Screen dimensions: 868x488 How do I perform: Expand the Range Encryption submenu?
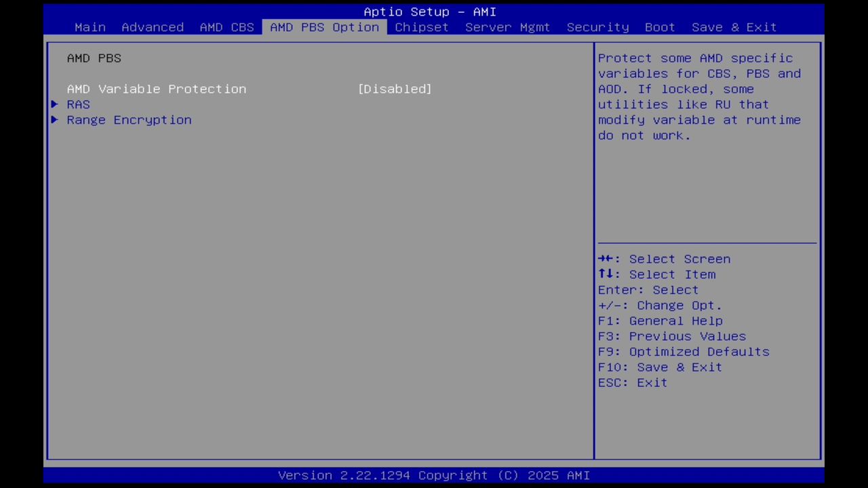pyautogui.click(x=129, y=120)
